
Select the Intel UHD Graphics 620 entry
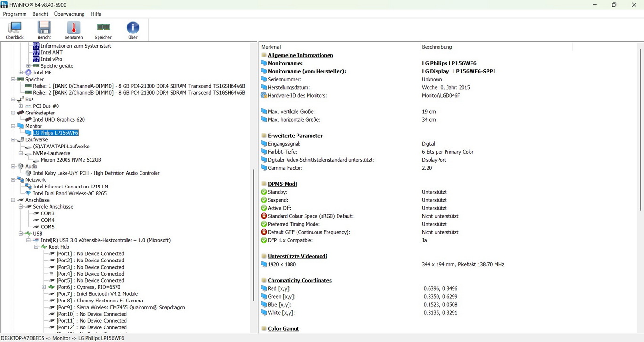[59, 120]
